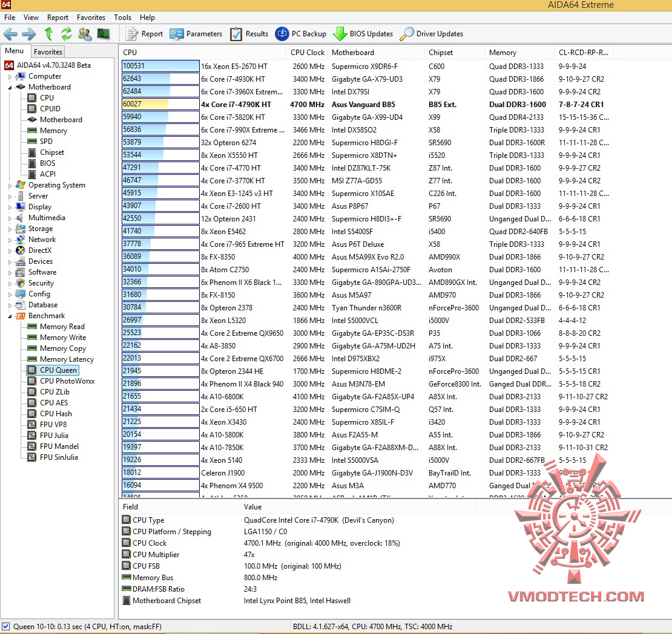The width and height of the screenshot is (672, 634).
Task: Expand the Multimedia tree node
Action: (x=10, y=218)
